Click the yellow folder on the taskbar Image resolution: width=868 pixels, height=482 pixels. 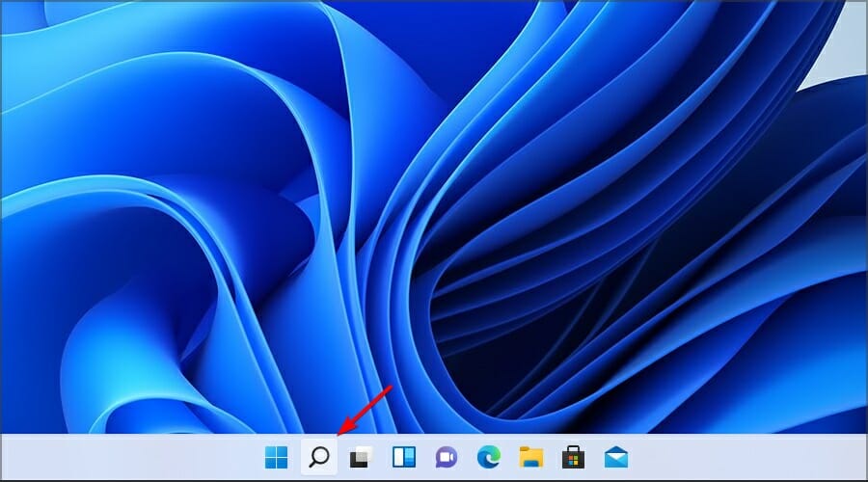tap(530, 457)
